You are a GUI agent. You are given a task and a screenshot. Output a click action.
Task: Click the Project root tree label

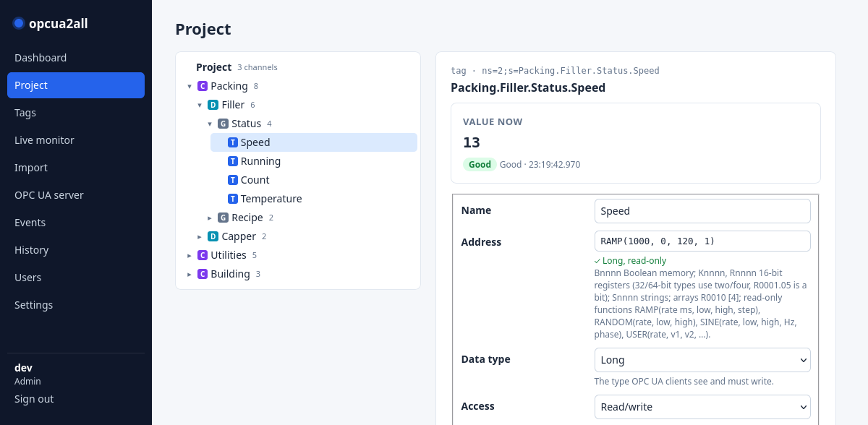pyautogui.click(x=213, y=67)
